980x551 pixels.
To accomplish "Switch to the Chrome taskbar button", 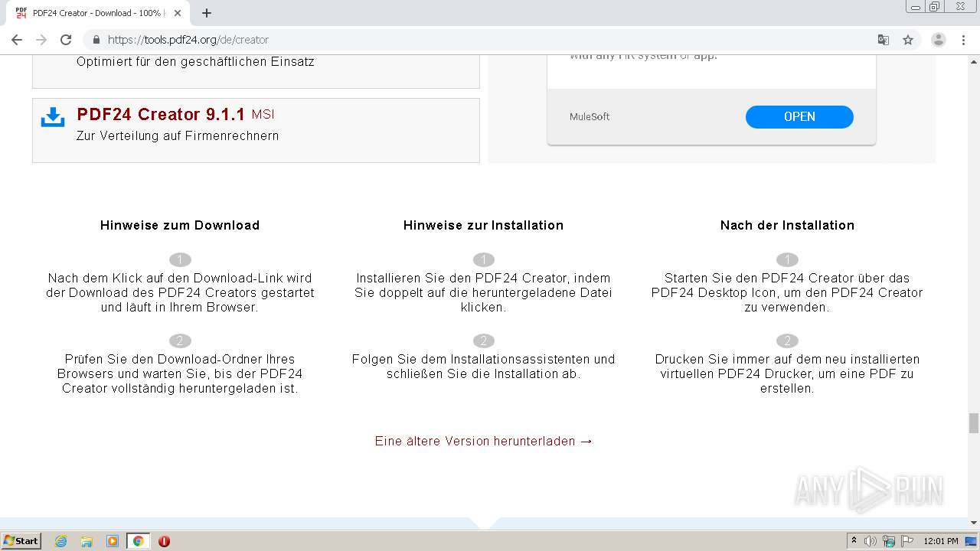I will click(138, 541).
